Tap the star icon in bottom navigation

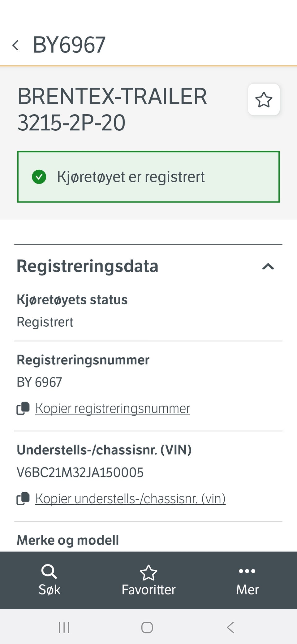148,572
